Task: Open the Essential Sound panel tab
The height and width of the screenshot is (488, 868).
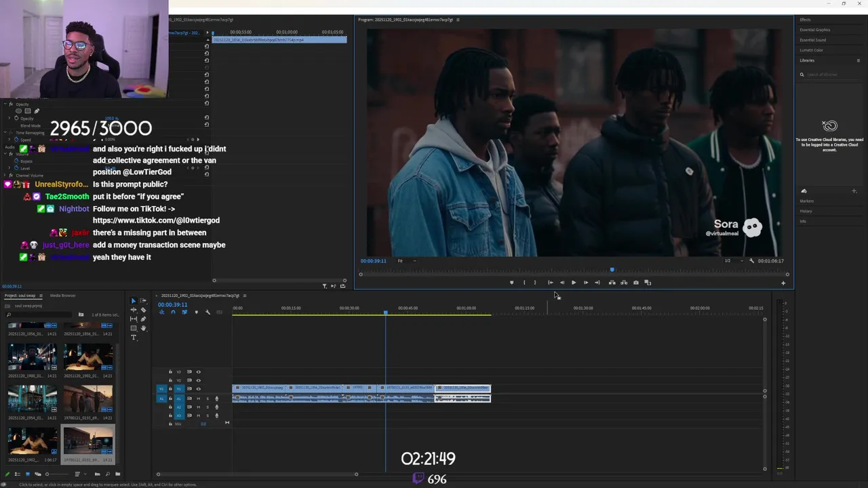Action: [813, 40]
